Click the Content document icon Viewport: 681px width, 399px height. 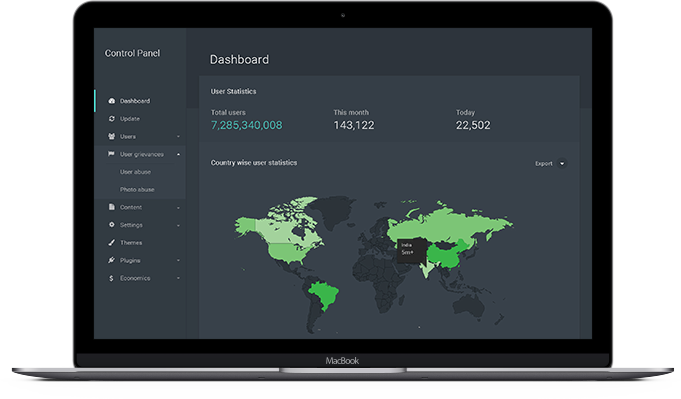tap(112, 207)
